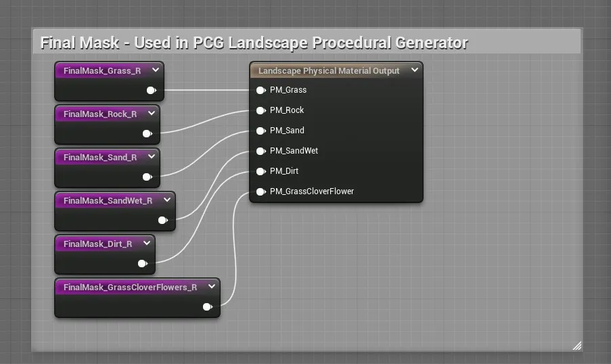Click the PM_SandWet input pin

[x=261, y=151]
